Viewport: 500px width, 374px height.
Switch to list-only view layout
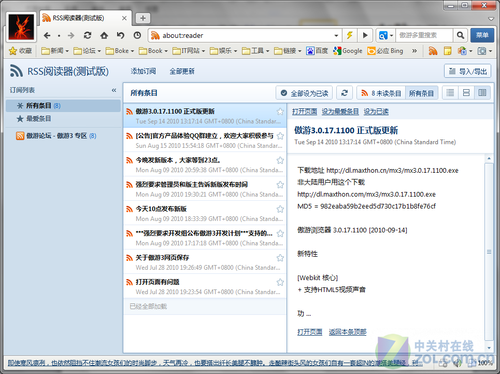450,93
